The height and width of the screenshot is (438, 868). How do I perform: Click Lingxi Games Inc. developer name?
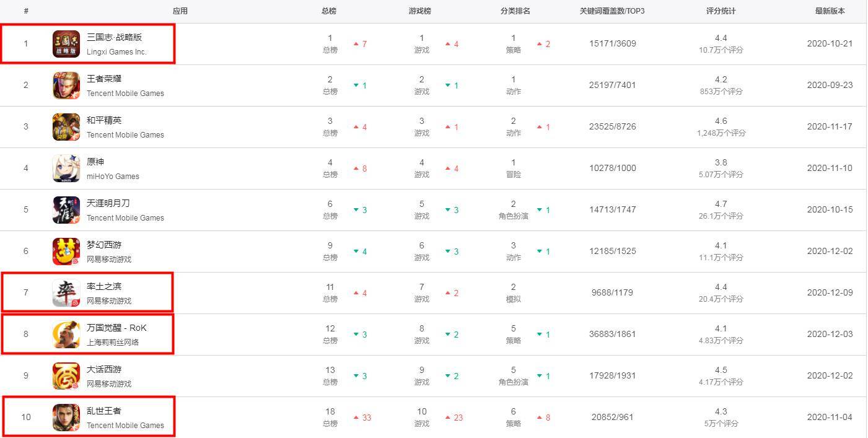116,52
